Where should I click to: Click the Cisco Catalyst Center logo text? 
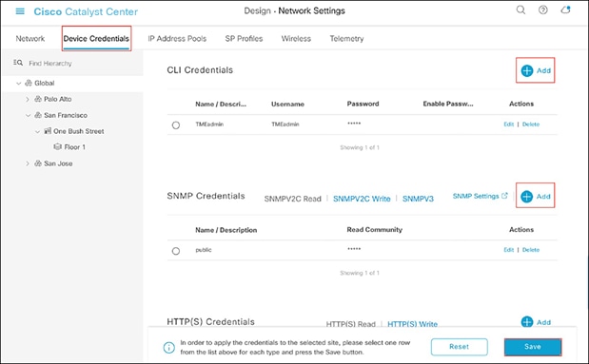tap(86, 11)
